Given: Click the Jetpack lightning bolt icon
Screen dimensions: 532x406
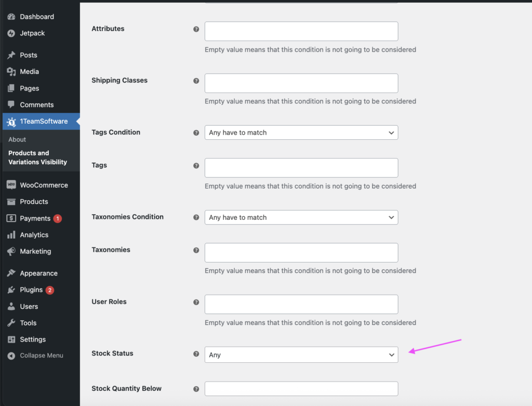Looking at the screenshot, I should coord(11,33).
